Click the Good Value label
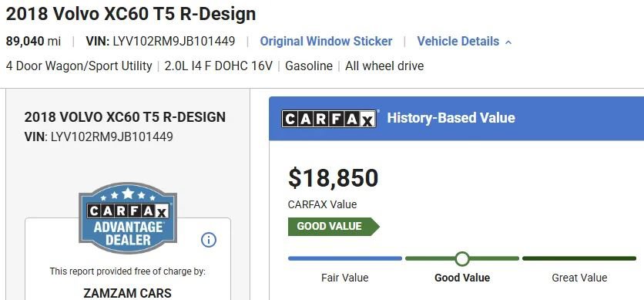Screen dimensions: 644x300 coord(462,278)
